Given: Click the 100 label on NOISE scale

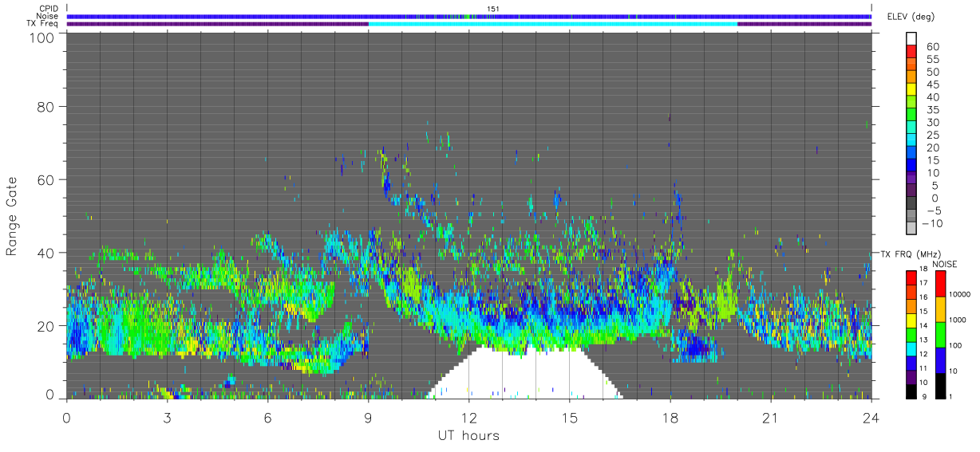Looking at the screenshot, I should (956, 346).
